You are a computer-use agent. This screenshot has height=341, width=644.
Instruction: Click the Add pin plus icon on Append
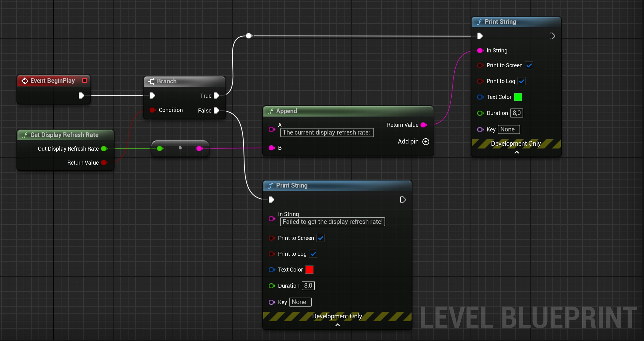click(426, 142)
